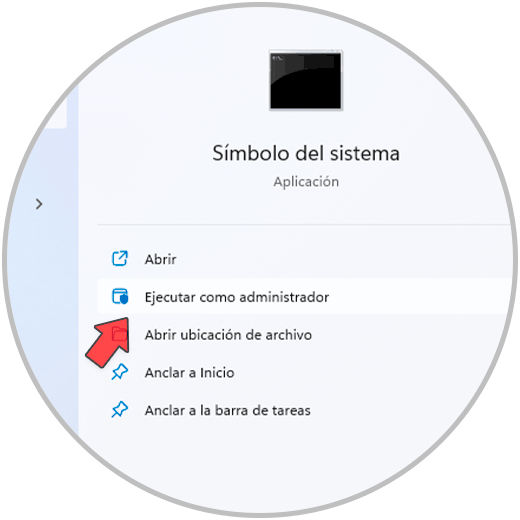Click the Aplicación subtitle text
Viewport: 520px width, 520px height.
click(x=306, y=182)
